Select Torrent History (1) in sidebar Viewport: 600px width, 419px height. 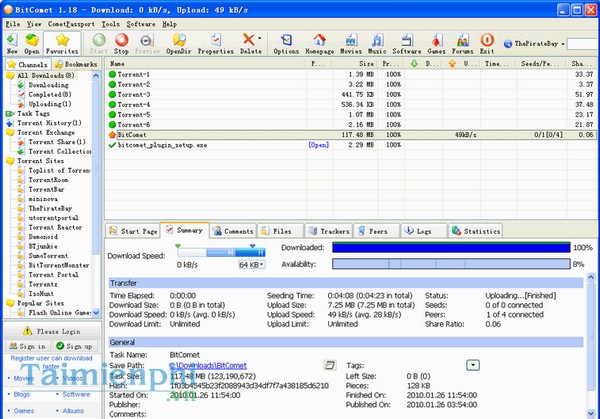[49, 123]
